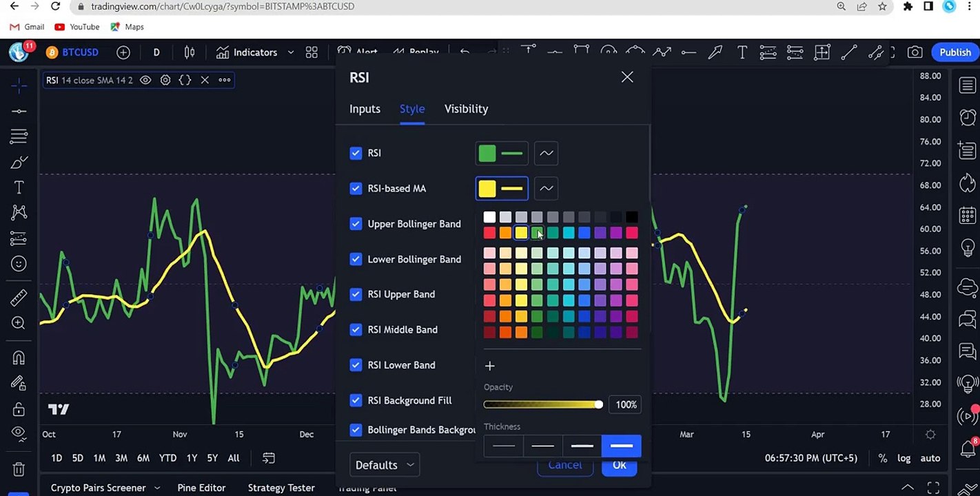Disable the RSI Middle Band checkbox
980x496 pixels.
(356, 329)
